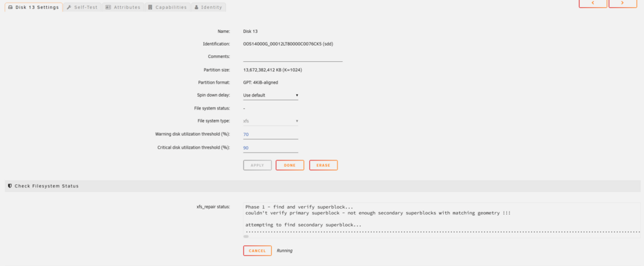Click the person icon on Identity tab

pos(196,7)
